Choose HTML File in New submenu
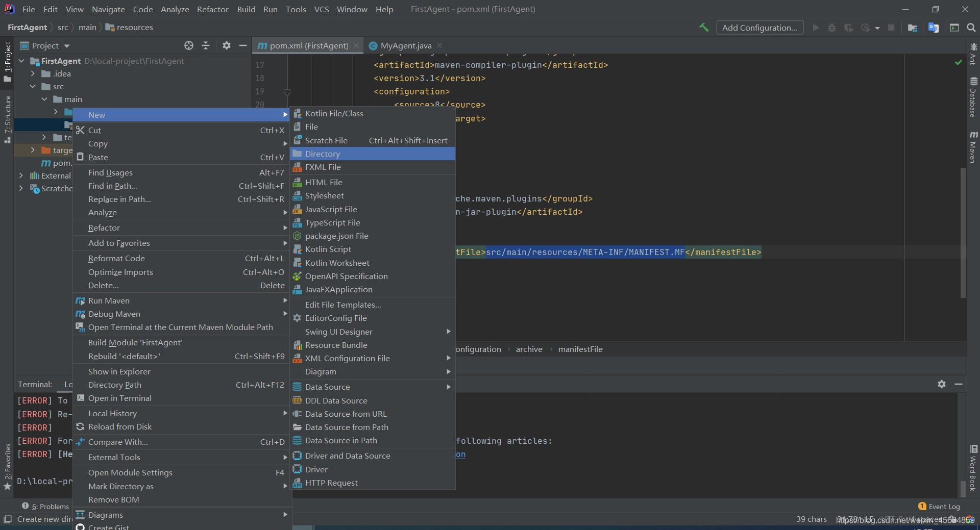 pos(373,182)
